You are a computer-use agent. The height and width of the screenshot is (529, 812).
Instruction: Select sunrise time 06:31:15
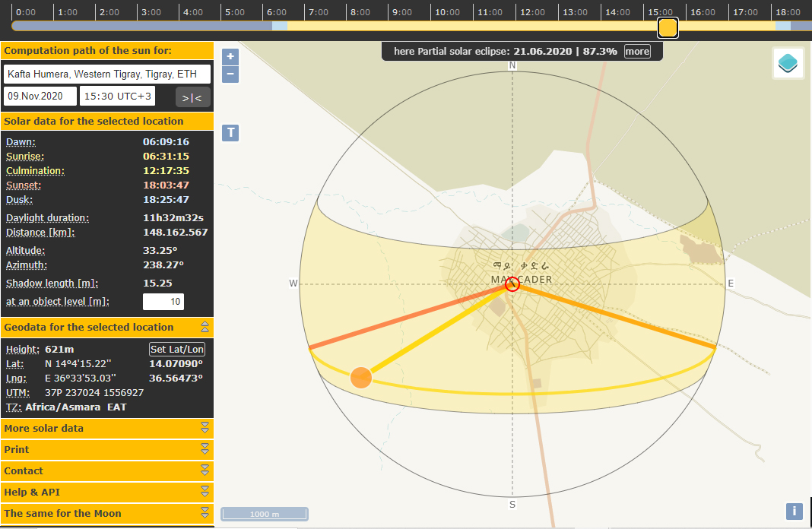coord(166,157)
